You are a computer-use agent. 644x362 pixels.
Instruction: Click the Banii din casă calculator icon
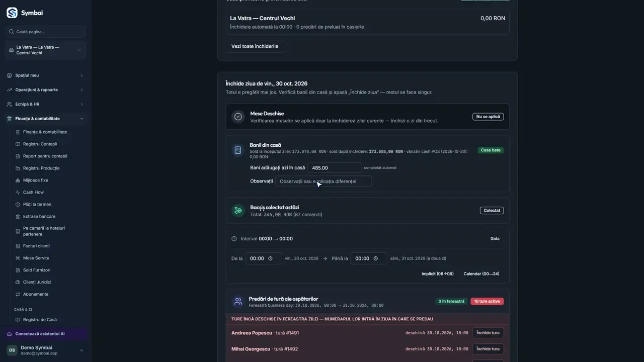(x=238, y=150)
